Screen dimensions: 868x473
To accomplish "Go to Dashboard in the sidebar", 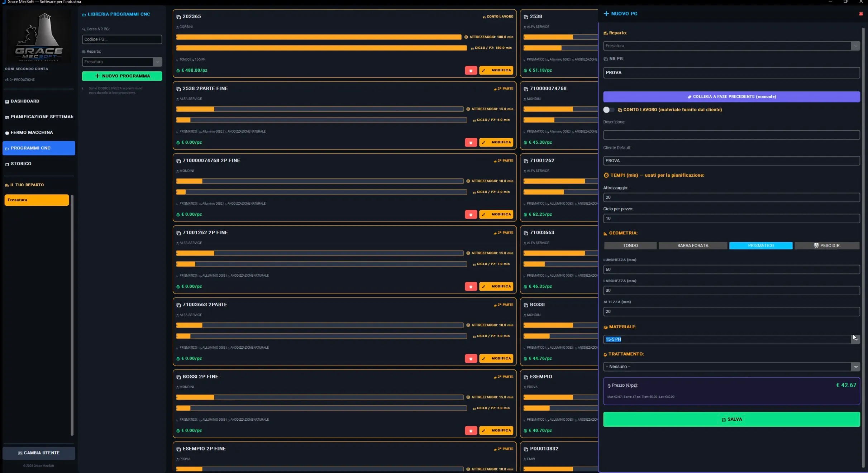I will [39, 101].
